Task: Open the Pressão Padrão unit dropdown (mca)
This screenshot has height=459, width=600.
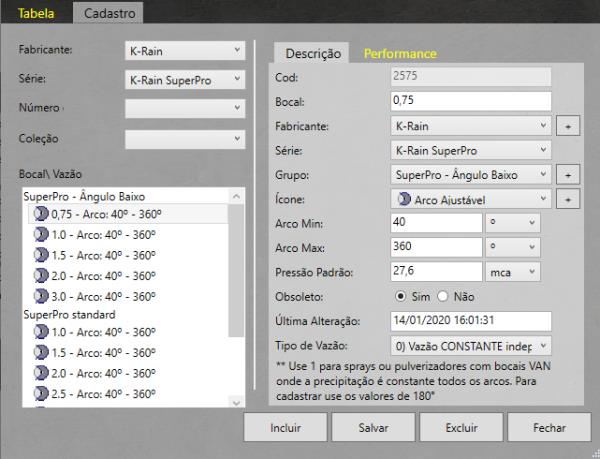Action: pos(513,272)
